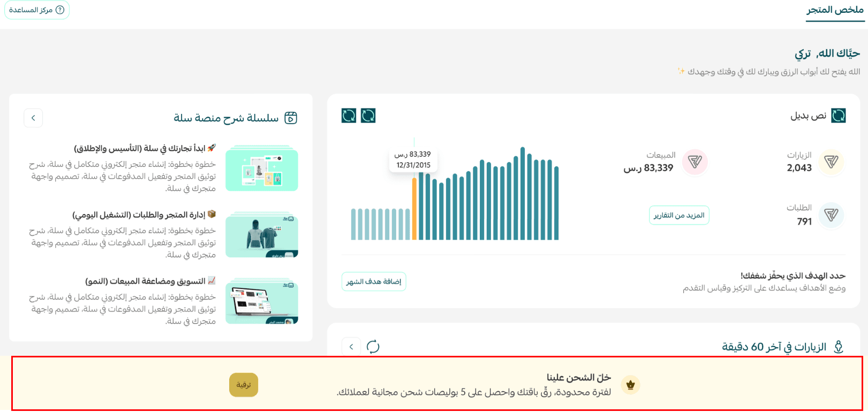The image size is (868, 412).
Task: Open thumbnail for ابدأ تجارتك في سلة
Action: 262,169
